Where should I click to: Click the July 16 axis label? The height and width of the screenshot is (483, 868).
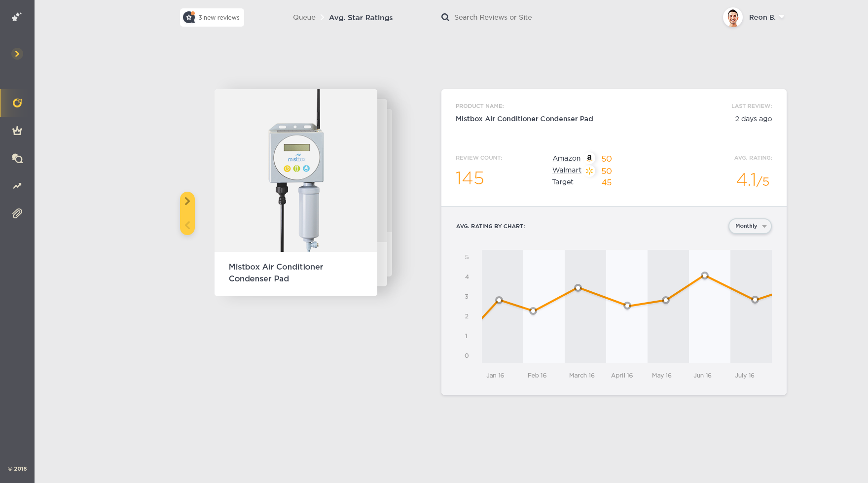745,376
